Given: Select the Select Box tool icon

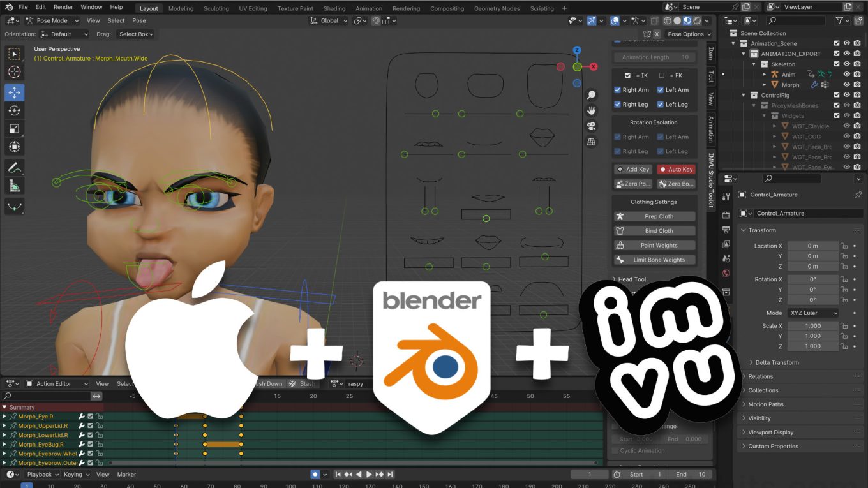Looking at the screenshot, I should click(x=15, y=54).
